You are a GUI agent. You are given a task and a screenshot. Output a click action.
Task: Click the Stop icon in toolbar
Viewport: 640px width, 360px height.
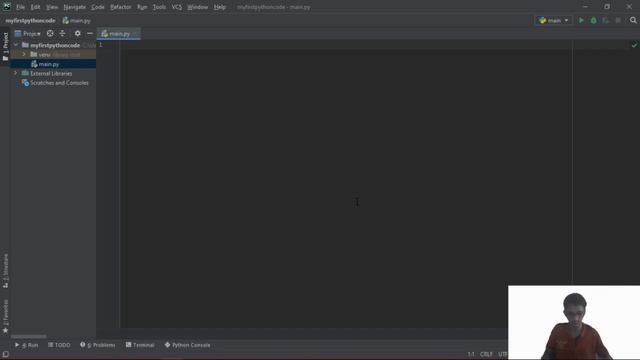618,20
